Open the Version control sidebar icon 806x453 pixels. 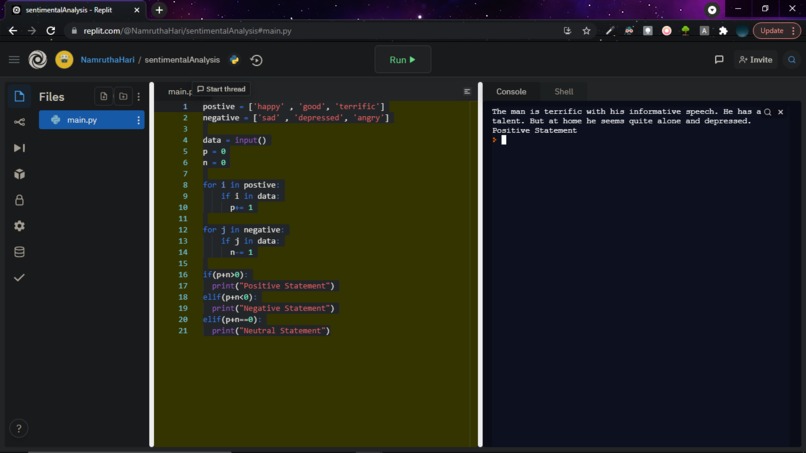coord(20,122)
